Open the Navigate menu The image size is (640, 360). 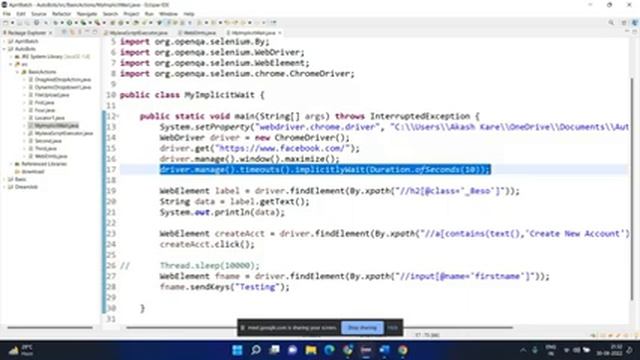pyautogui.click(x=87, y=14)
